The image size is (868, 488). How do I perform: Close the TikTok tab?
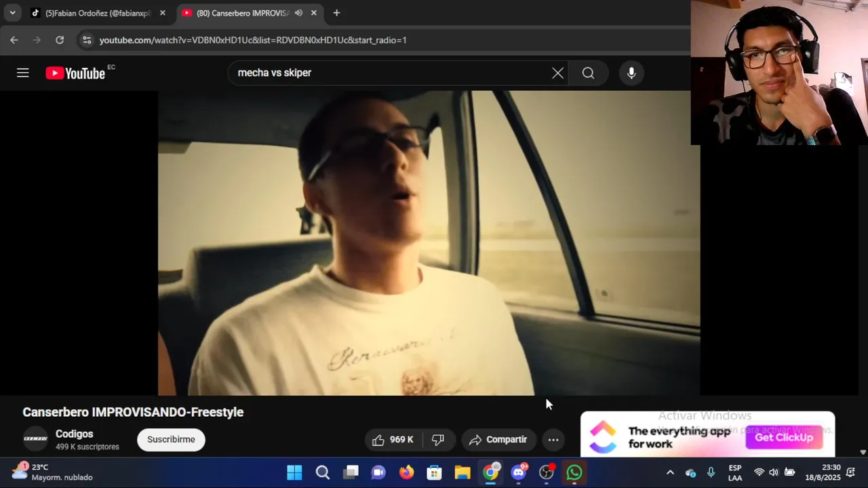click(163, 13)
